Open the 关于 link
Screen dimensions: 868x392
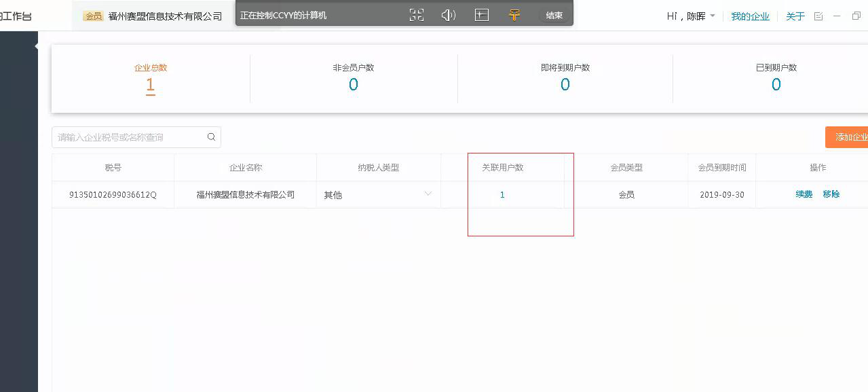pos(795,16)
